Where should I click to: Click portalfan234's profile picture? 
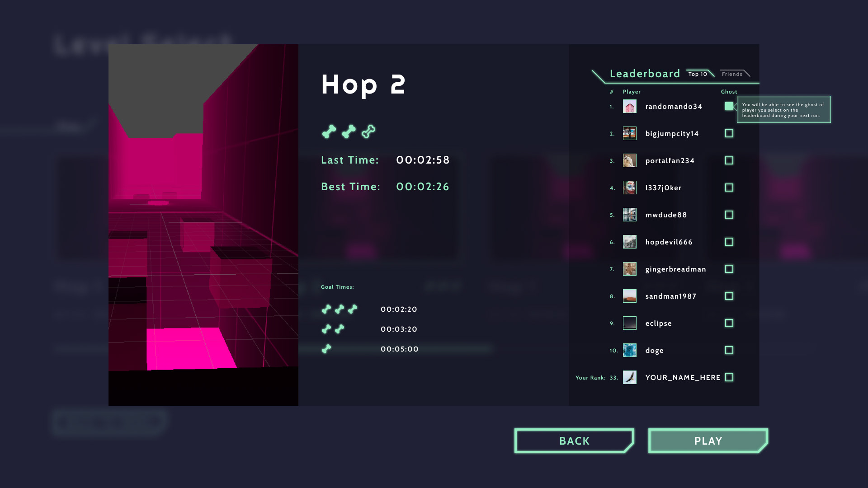point(629,160)
